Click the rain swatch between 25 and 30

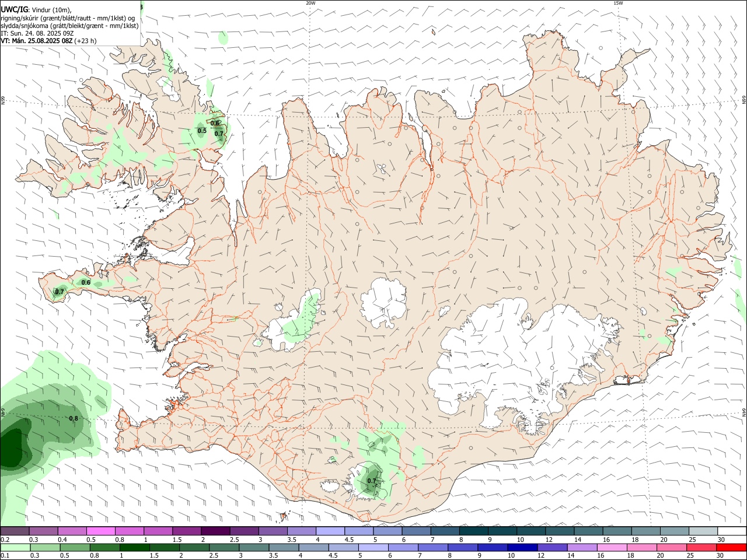(701, 547)
